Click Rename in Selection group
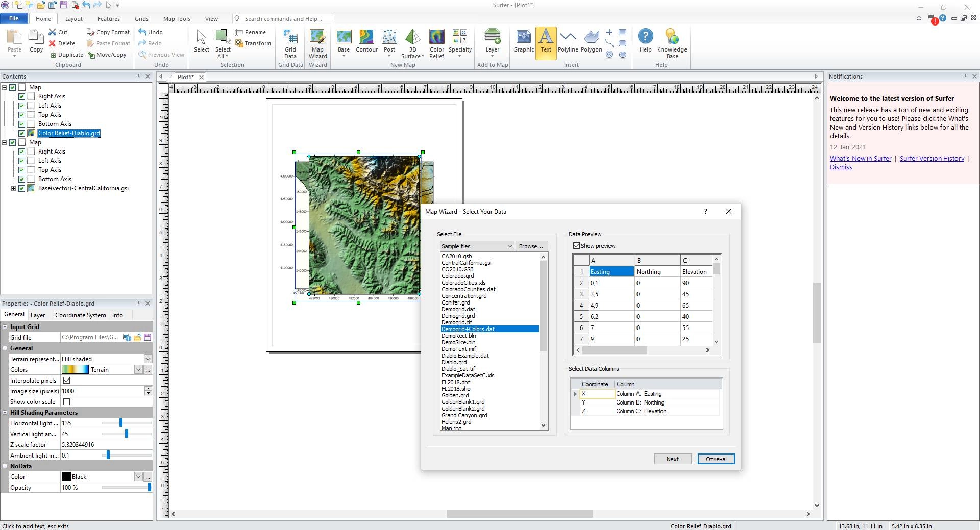Image resolution: width=980 pixels, height=530 pixels. tap(251, 32)
